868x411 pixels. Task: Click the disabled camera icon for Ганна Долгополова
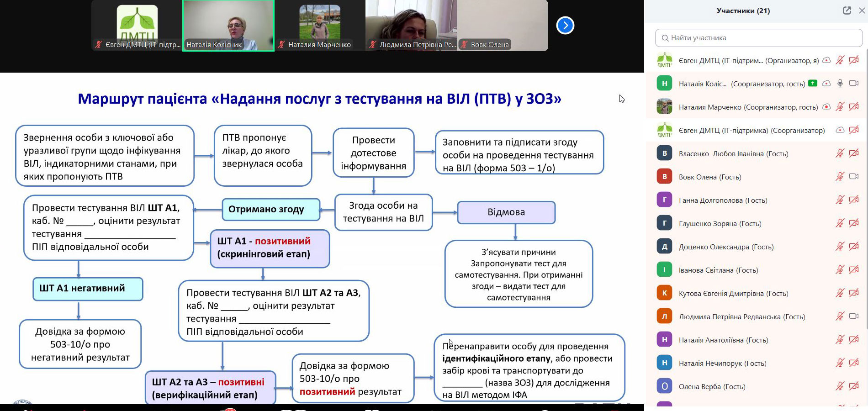click(x=853, y=200)
